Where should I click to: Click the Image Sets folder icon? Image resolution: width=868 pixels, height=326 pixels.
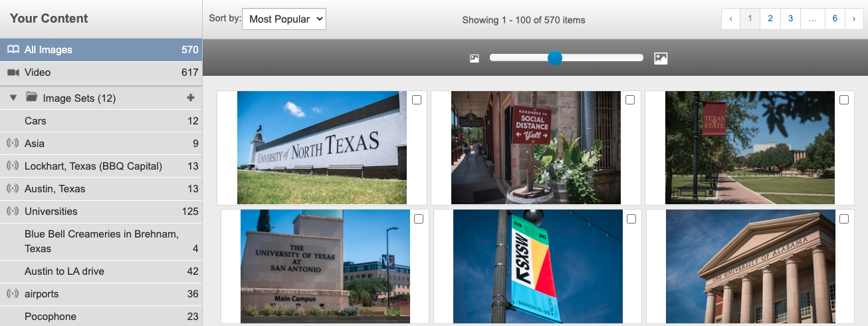pos(31,97)
